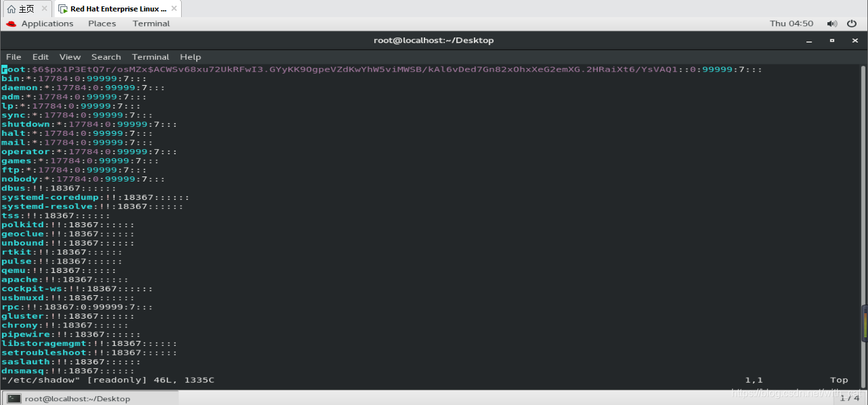Close the 主页 tab
This screenshot has width=868, height=405.
(44, 9)
